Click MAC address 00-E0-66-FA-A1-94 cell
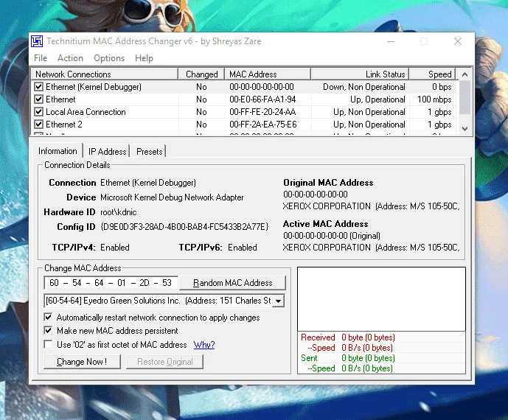 [x=262, y=99]
